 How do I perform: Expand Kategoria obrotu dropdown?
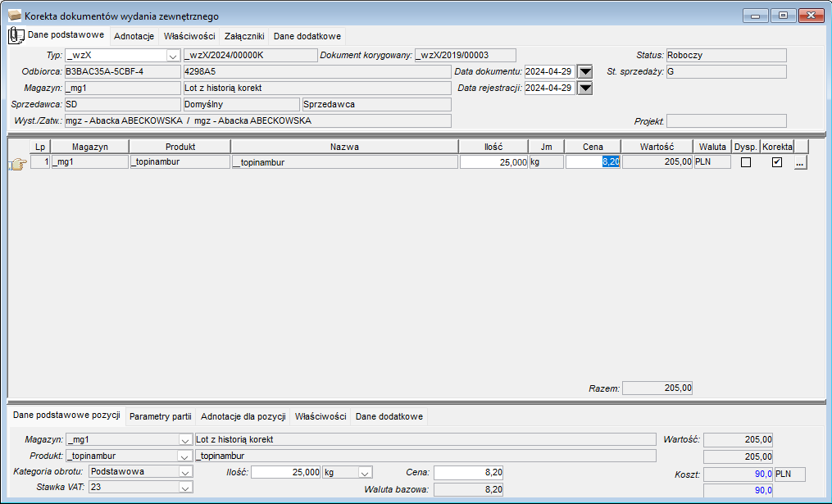pyautogui.click(x=185, y=472)
